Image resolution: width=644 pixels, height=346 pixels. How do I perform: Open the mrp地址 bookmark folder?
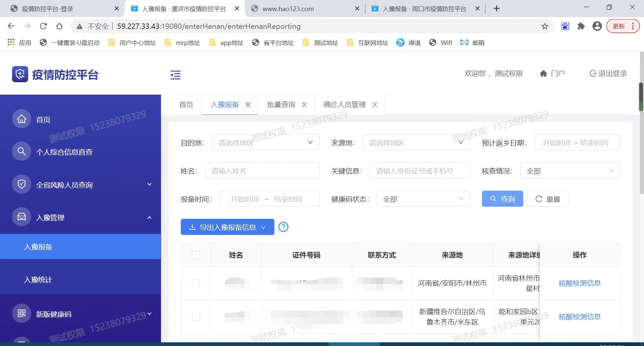coord(183,43)
